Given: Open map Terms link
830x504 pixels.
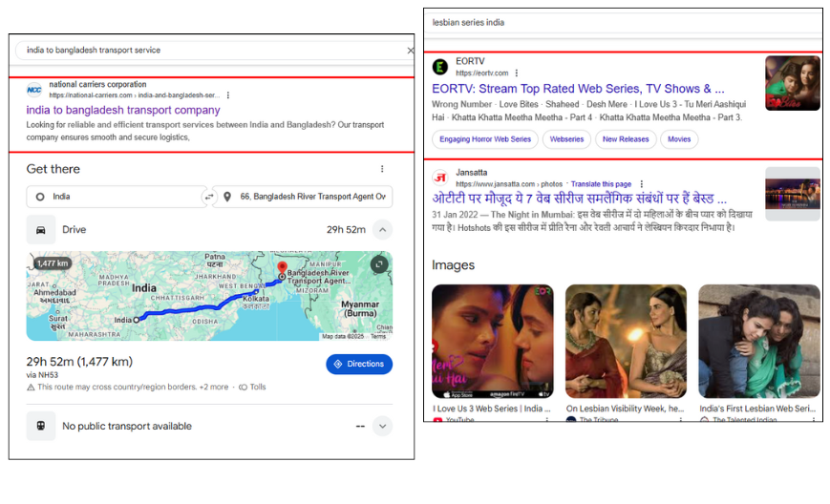Looking at the screenshot, I should click(378, 336).
